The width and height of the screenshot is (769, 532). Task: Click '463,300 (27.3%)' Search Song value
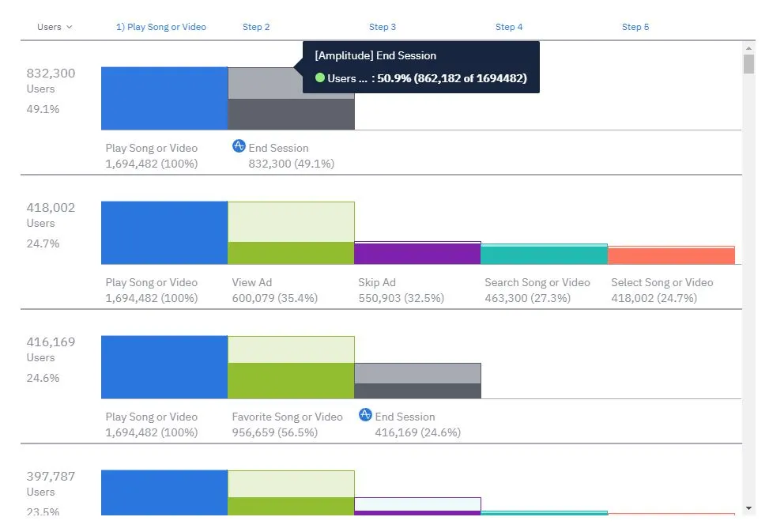(x=528, y=298)
